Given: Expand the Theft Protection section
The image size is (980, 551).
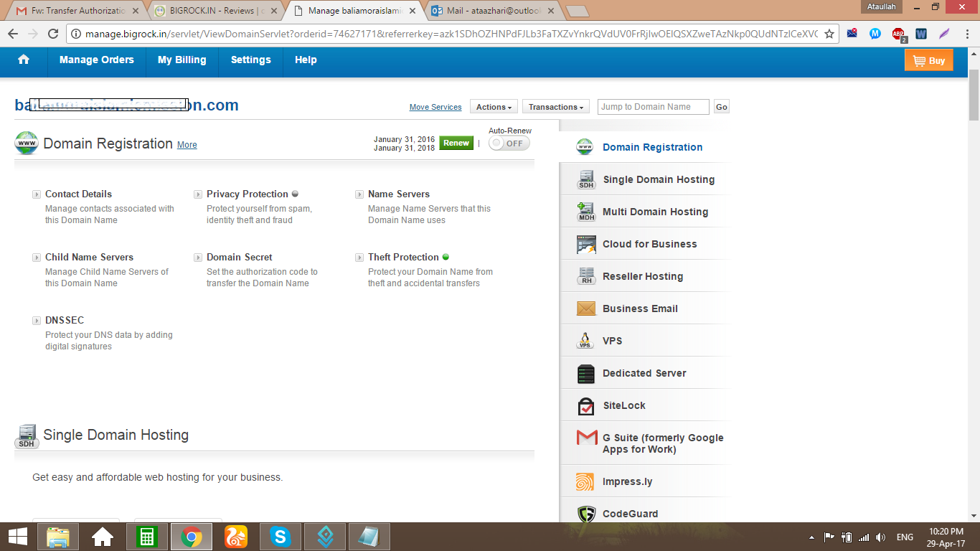Looking at the screenshot, I should click(359, 258).
